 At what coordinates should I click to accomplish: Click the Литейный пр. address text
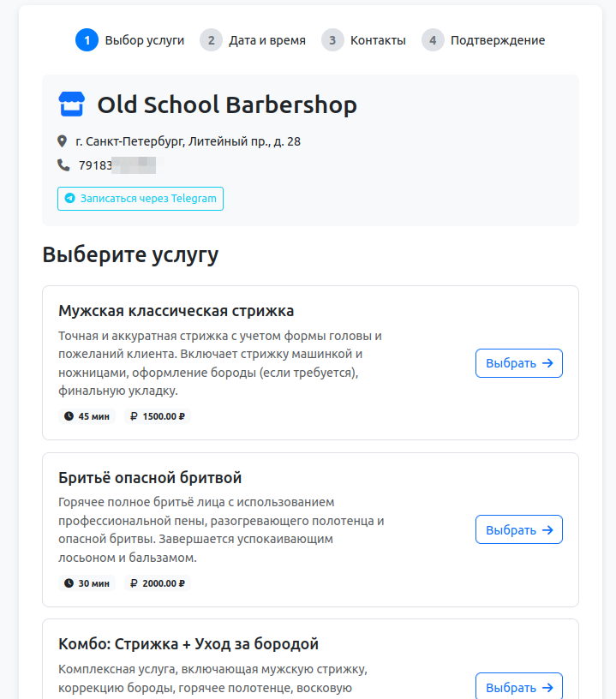(188, 141)
